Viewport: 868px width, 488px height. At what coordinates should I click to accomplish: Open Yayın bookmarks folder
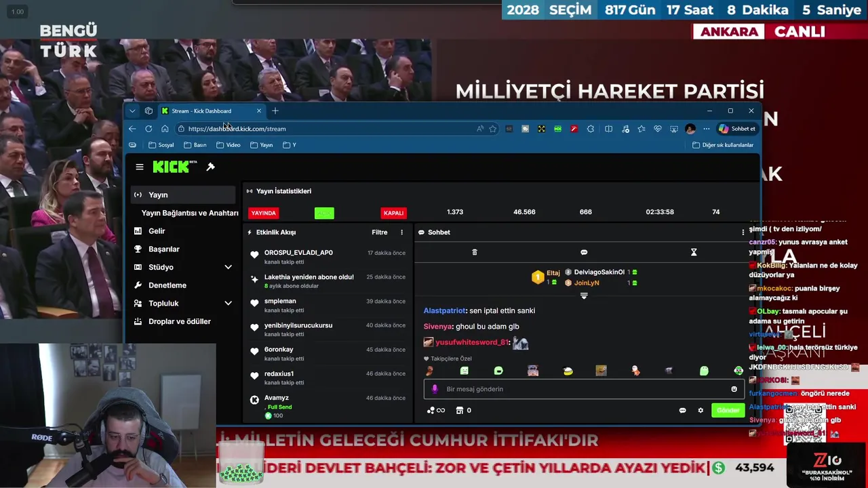coord(262,145)
